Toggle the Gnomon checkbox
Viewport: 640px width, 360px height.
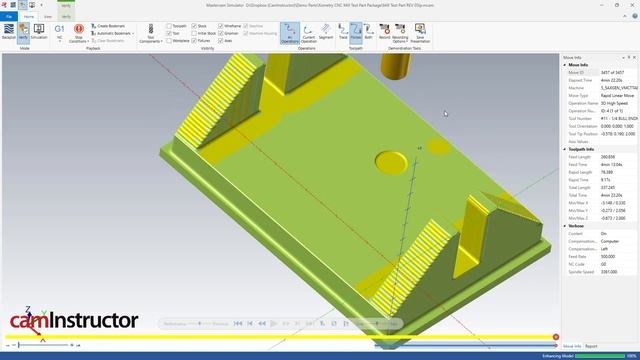221,33
